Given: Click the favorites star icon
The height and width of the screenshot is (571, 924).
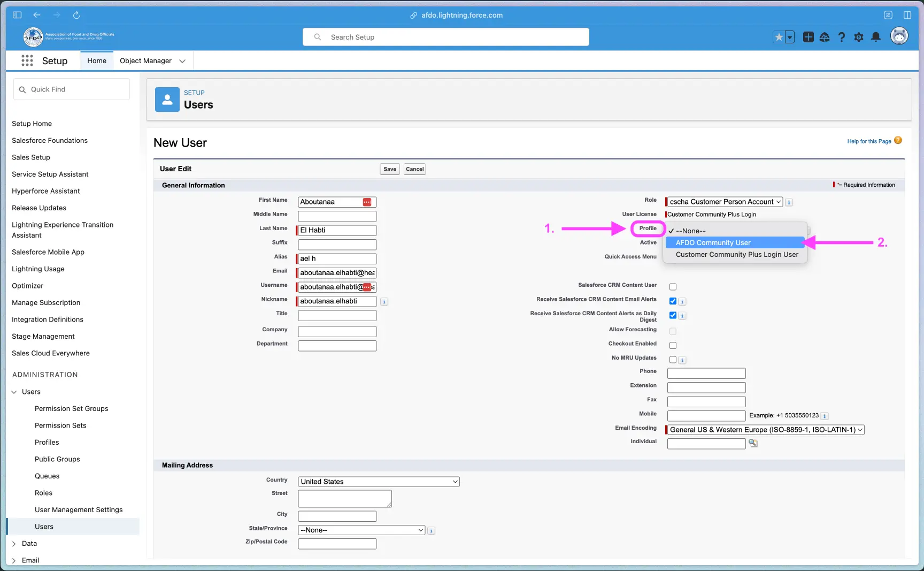Looking at the screenshot, I should pyautogui.click(x=779, y=36).
